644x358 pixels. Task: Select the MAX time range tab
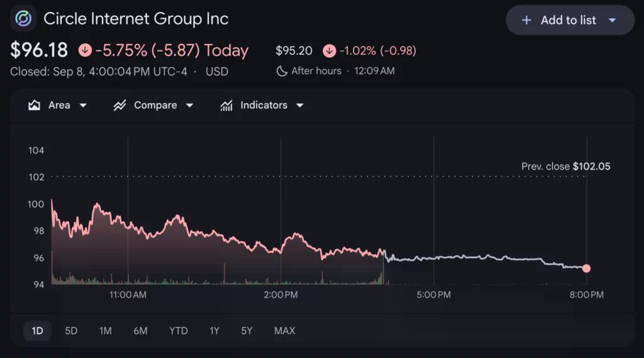point(285,331)
